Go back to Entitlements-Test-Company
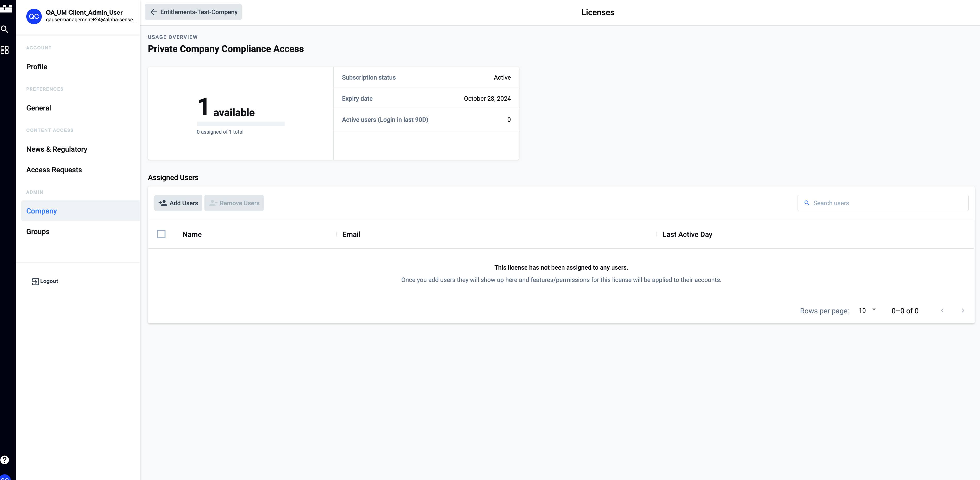Image resolution: width=980 pixels, height=480 pixels. point(193,12)
